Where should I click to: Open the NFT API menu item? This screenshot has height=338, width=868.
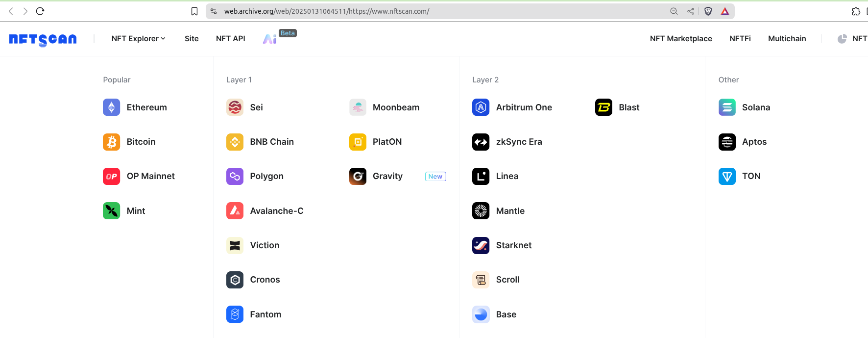(231, 39)
